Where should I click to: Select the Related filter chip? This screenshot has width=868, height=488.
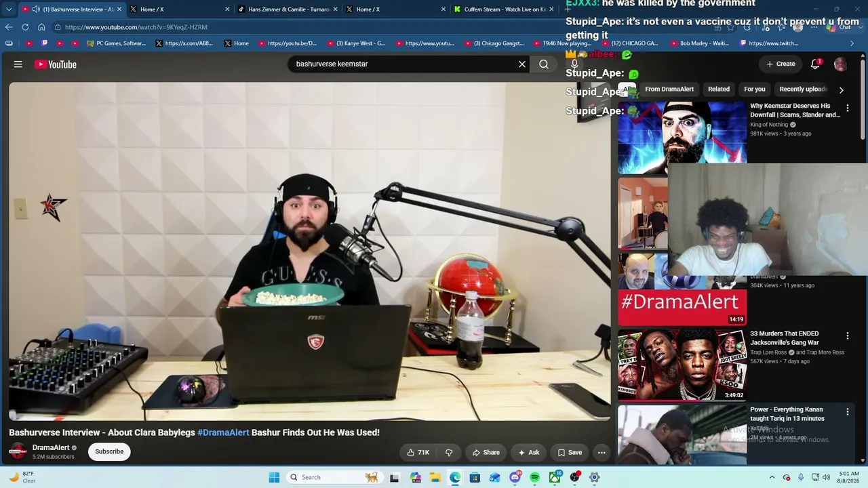[x=719, y=89]
